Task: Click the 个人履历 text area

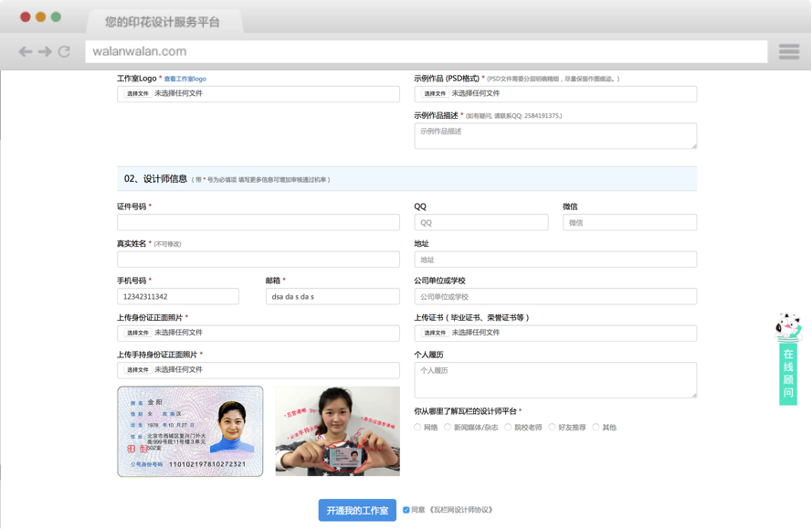Action: click(556, 377)
